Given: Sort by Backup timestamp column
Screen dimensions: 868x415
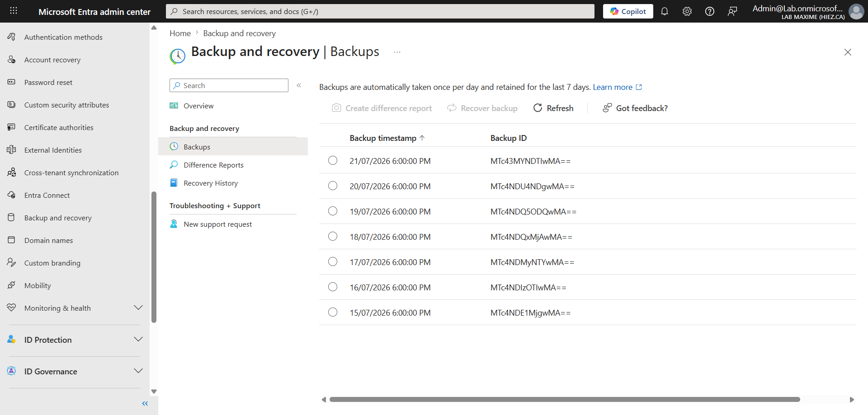Looking at the screenshot, I should [x=387, y=138].
